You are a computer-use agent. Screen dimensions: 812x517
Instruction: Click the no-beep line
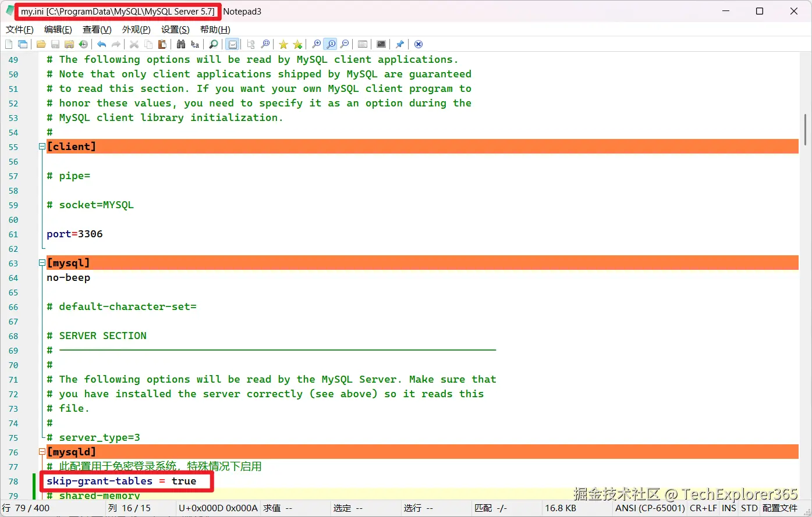[x=68, y=278]
